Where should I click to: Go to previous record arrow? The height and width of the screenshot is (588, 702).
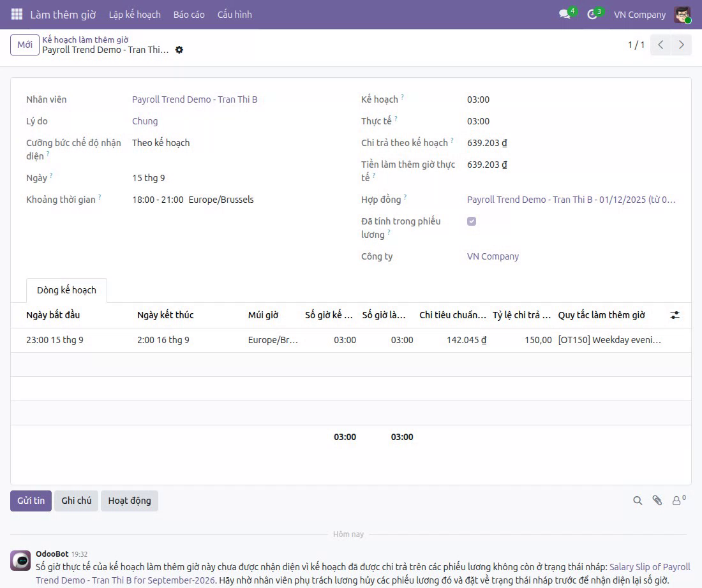[661, 45]
